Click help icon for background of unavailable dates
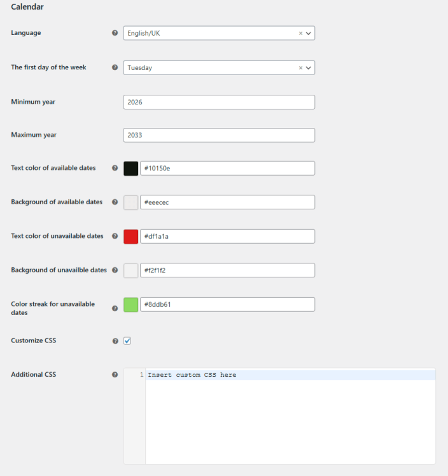 click(x=115, y=270)
